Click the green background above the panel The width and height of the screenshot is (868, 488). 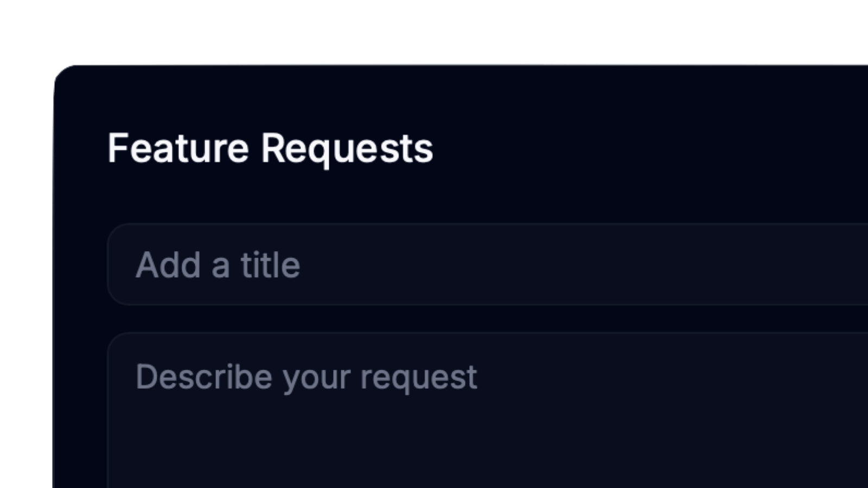coord(434,30)
